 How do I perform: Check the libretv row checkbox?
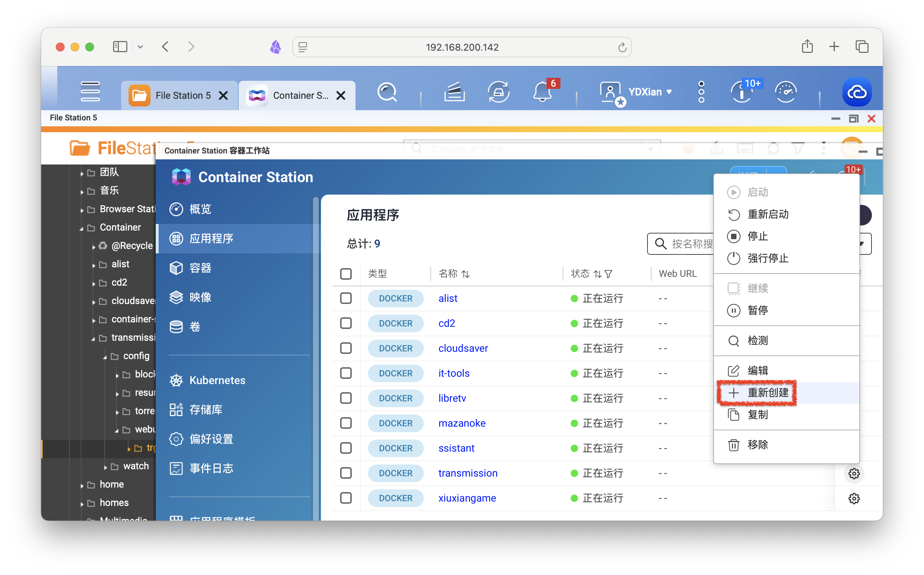pyautogui.click(x=346, y=398)
